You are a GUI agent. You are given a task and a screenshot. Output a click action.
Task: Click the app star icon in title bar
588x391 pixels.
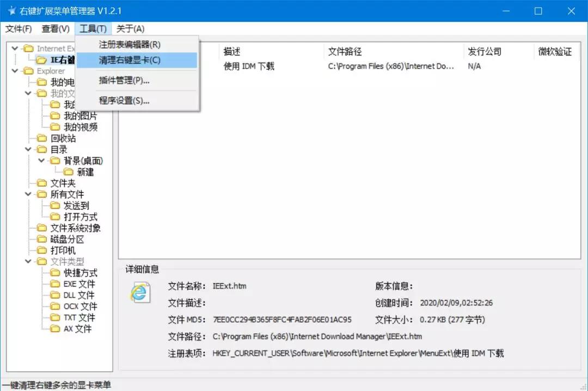pos(11,11)
